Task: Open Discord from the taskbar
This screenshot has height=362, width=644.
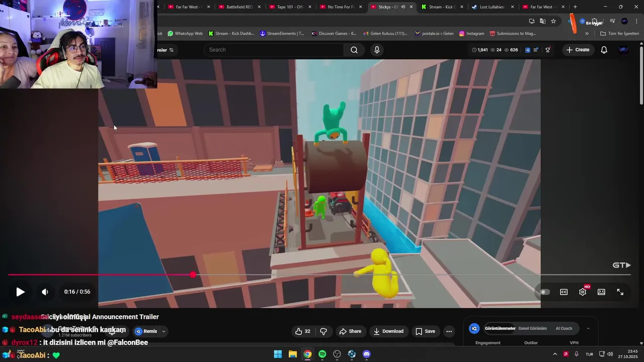Action: [367, 354]
